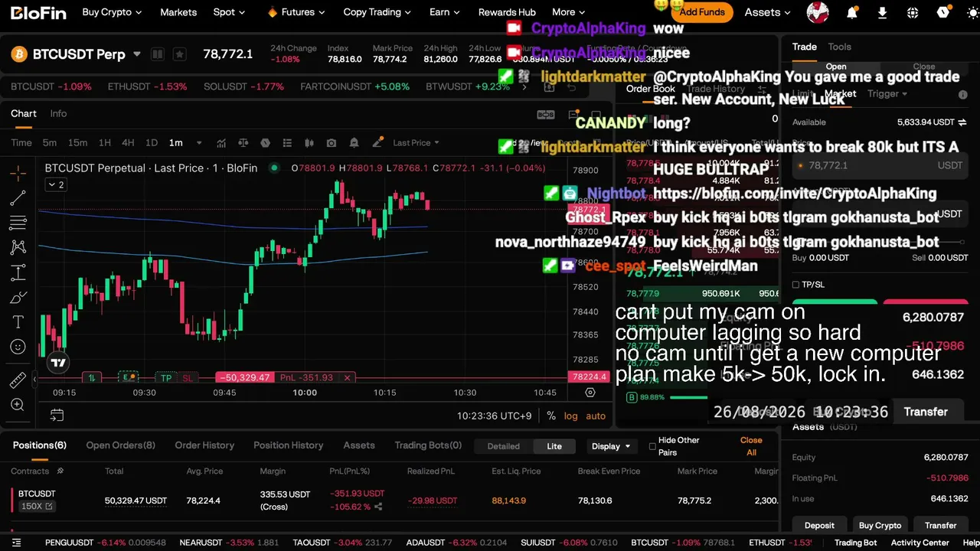Open the language globe icon
Viewport: 980px width, 551px height.
(912, 13)
